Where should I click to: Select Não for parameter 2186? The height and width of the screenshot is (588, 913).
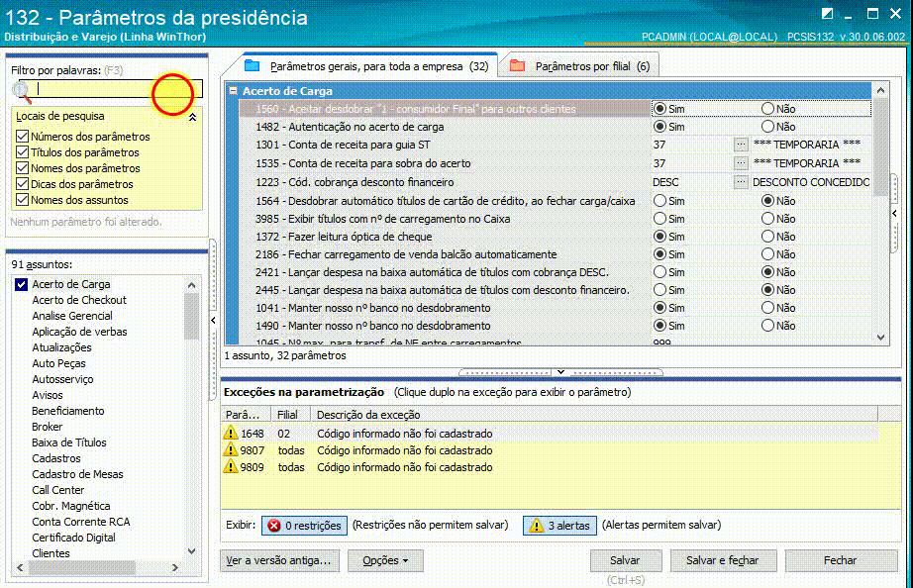768,254
